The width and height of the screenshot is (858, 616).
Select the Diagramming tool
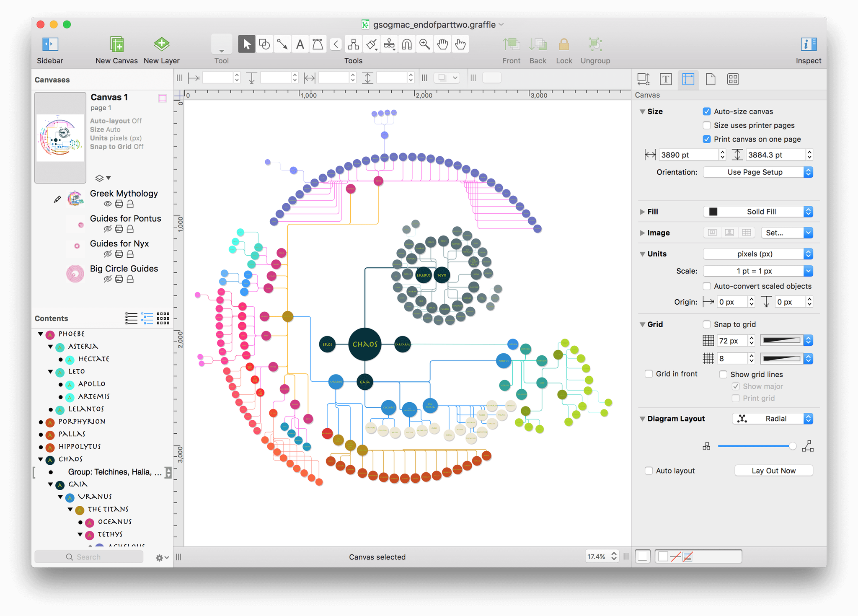354,44
